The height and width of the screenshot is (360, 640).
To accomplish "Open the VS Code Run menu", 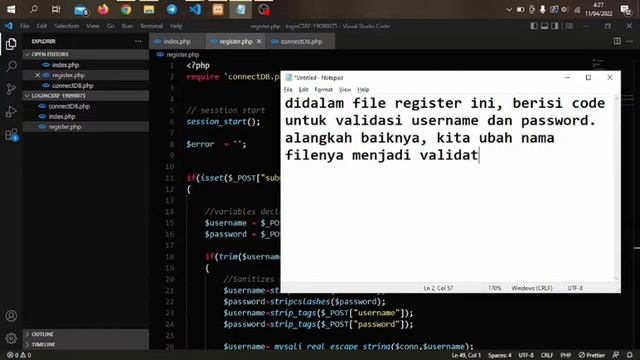I will [x=127, y=26].
